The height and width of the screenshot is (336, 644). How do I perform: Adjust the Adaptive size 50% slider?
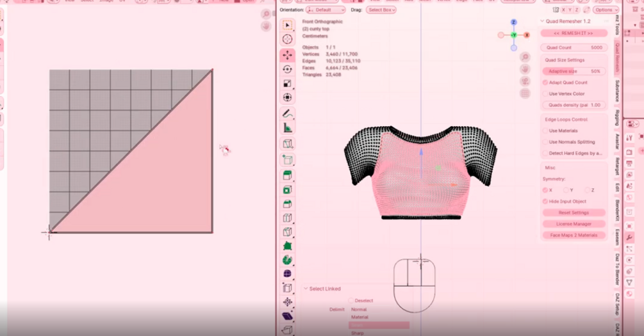tap(574, 72)
